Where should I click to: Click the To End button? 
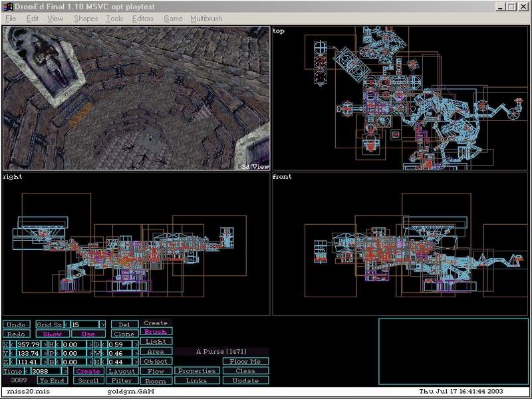click(x=52, y=380)
